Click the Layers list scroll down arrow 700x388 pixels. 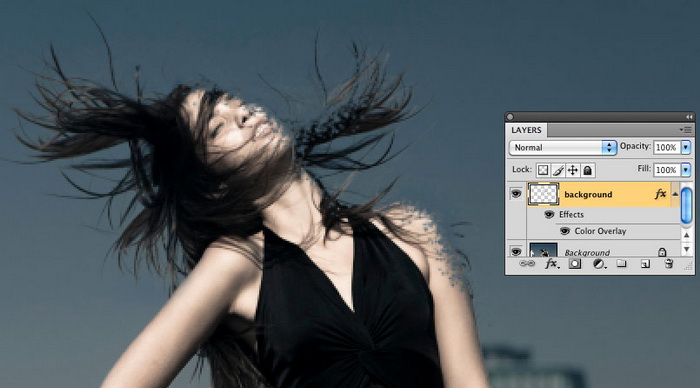click(x=687, y=250)
